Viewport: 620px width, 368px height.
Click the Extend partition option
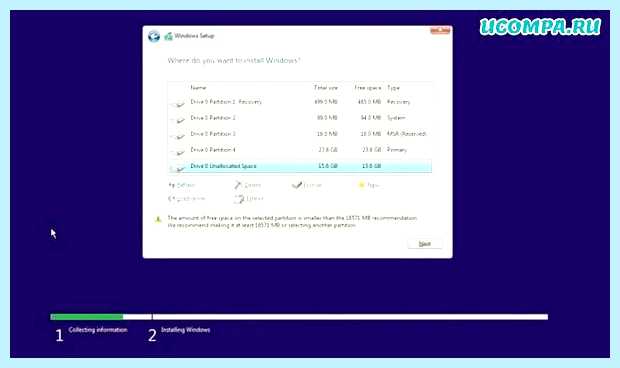pos(249,199)
